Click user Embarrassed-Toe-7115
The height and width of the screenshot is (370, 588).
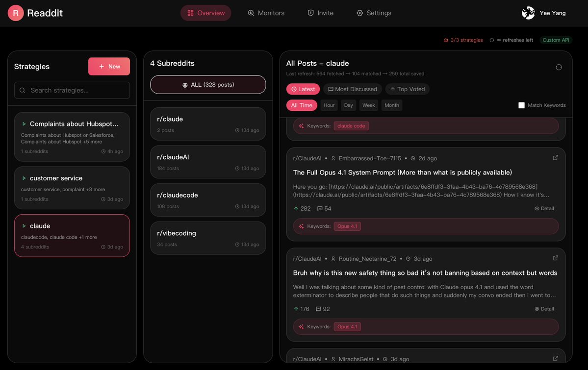(x=370, y=159)
